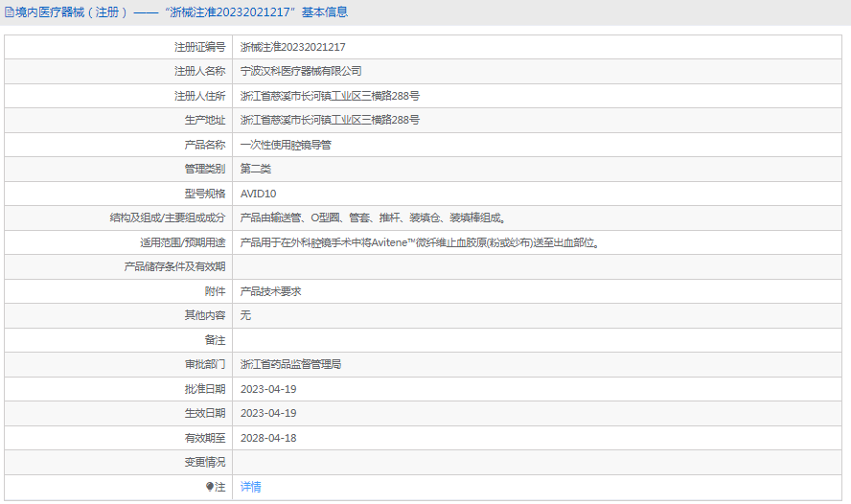
Task: Click the 产品名称 row label
Action: [x=205, y=145]
